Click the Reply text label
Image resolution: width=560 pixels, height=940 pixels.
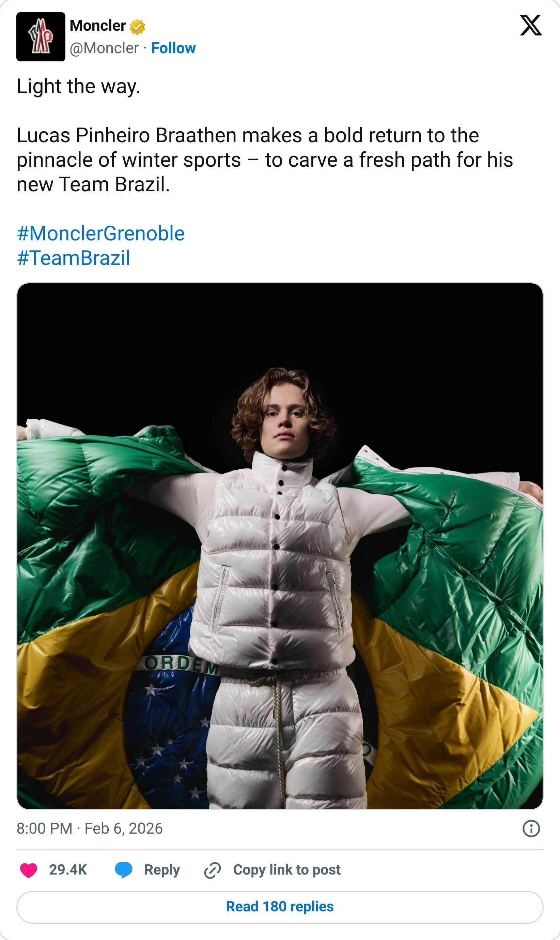(162, 870)
